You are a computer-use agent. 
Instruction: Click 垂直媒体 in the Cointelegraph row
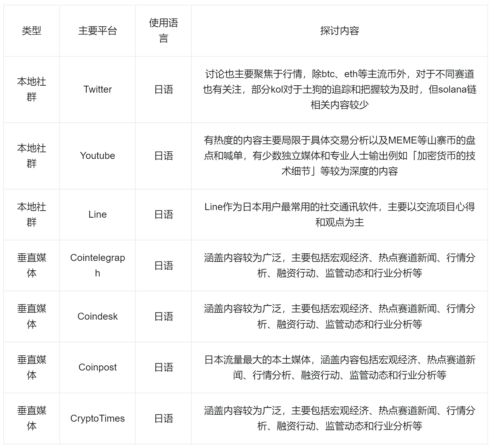click(x=32, y=265)
